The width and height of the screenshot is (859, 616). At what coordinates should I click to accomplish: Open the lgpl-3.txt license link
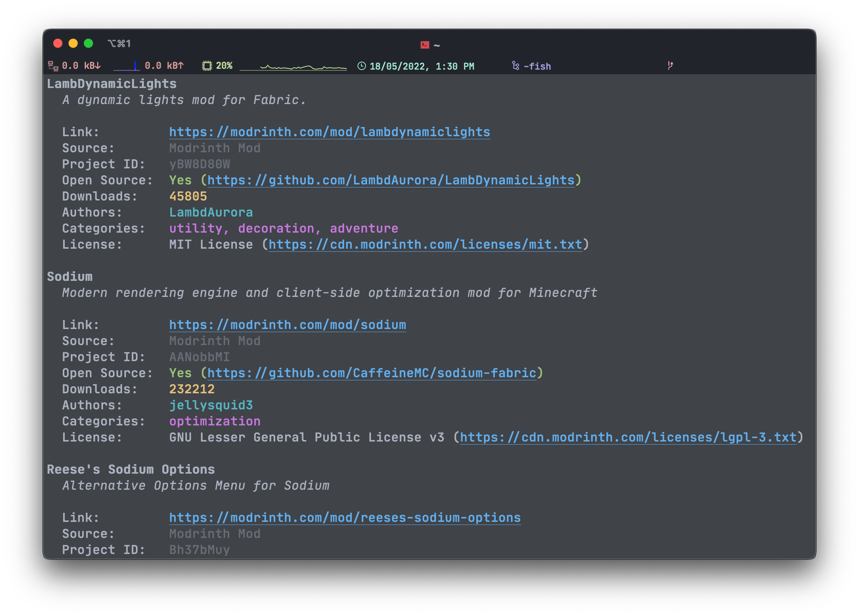tap(628, 438)
